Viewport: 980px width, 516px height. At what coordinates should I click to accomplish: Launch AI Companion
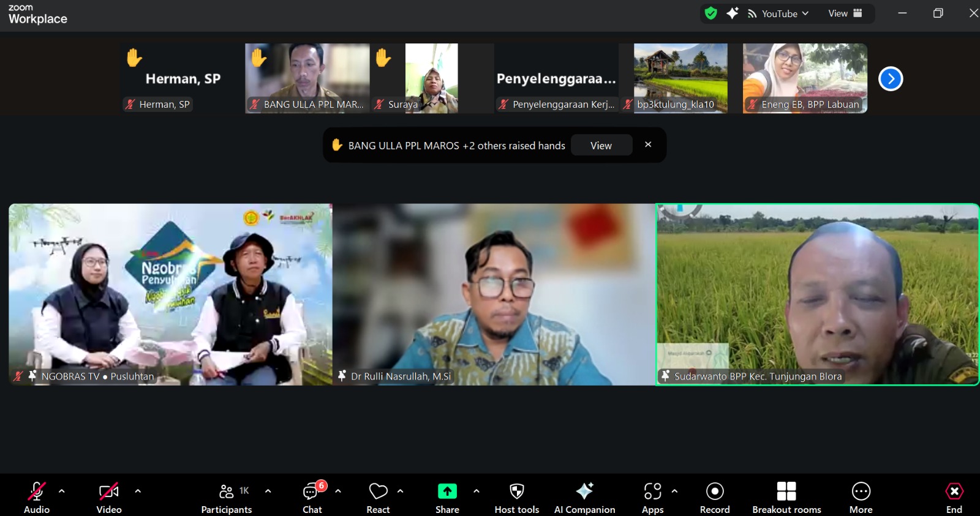pyautogui.click(x=584, y=497)
